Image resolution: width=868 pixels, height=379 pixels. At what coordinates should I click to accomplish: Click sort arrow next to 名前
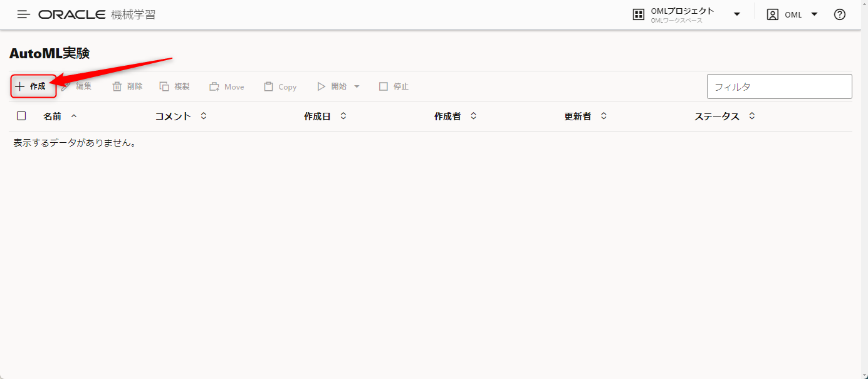[x=74, y=116]
